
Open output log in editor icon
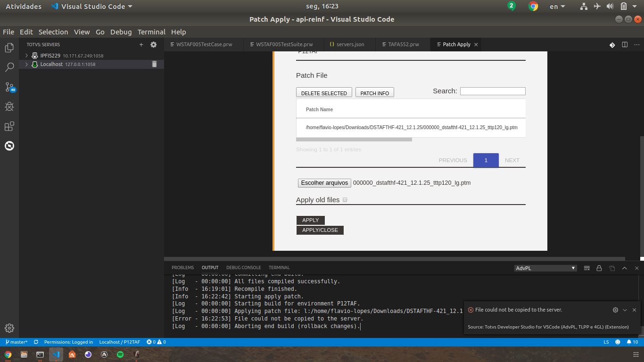point(612,268)
